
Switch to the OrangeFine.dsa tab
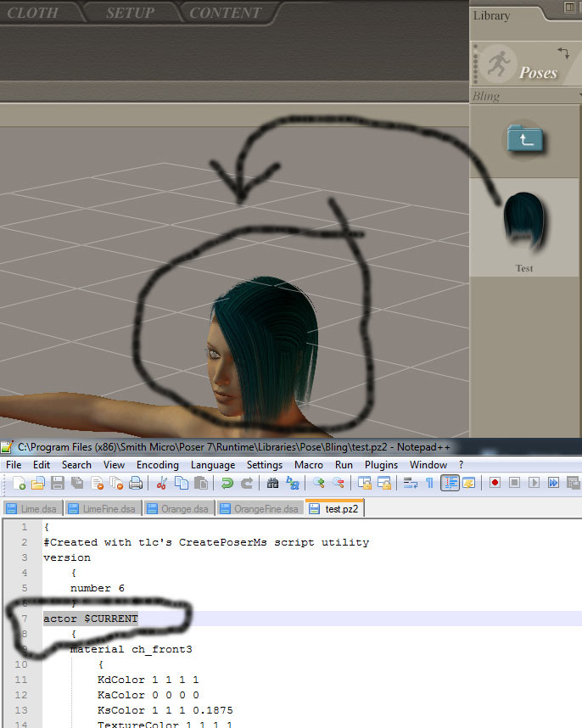coord(260,509)
